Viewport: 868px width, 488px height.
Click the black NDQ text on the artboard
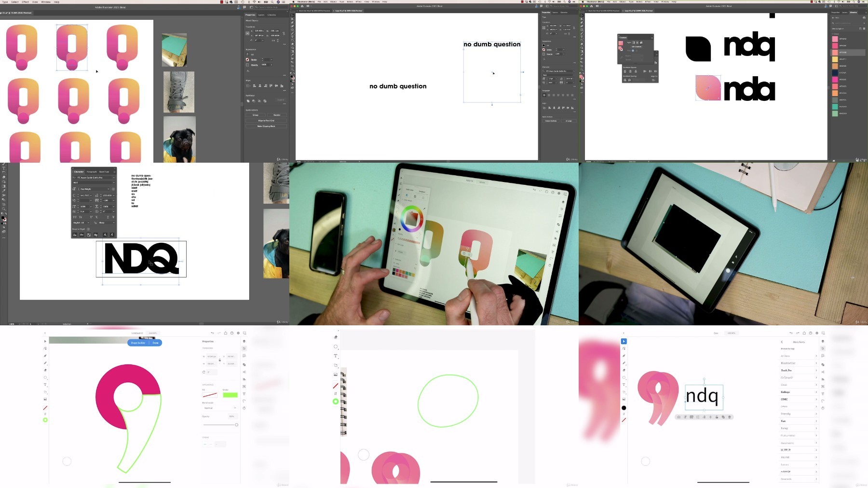(x=141, y=259)
